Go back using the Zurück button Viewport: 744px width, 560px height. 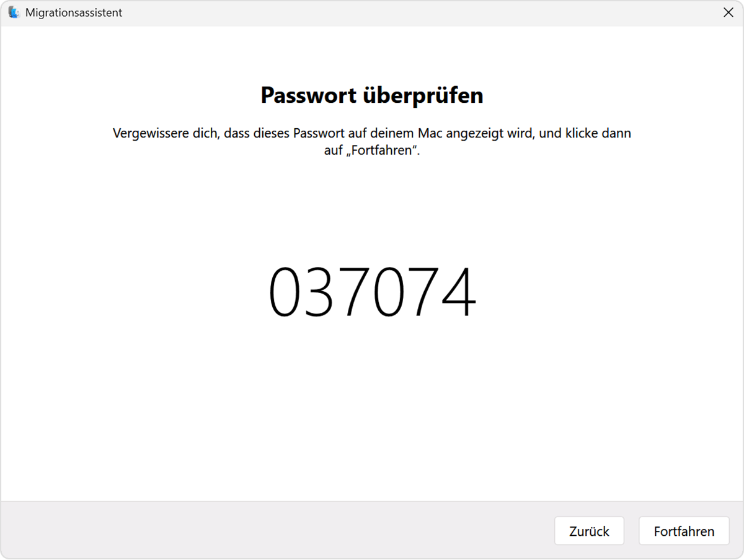[x=589, y=531]
